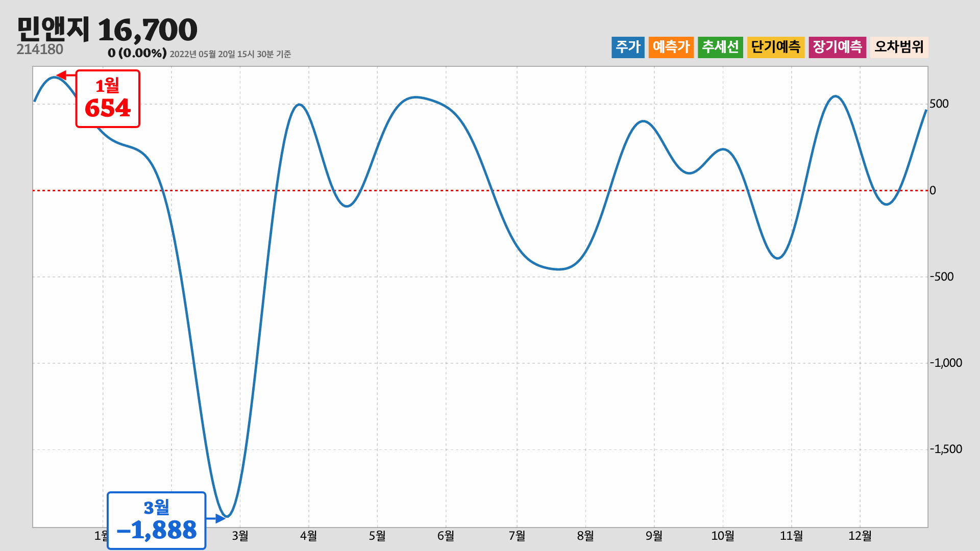Toggle the 추세선 legend series

point(720,47)
